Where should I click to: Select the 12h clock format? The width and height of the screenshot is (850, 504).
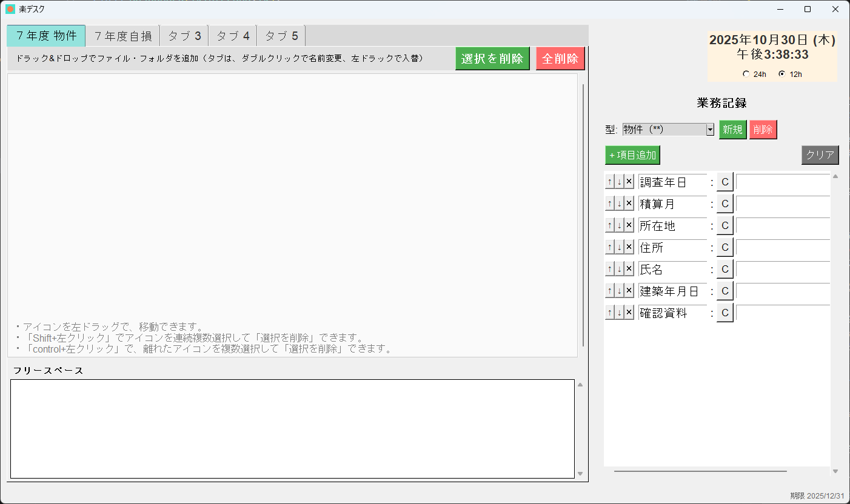(781, 75)
